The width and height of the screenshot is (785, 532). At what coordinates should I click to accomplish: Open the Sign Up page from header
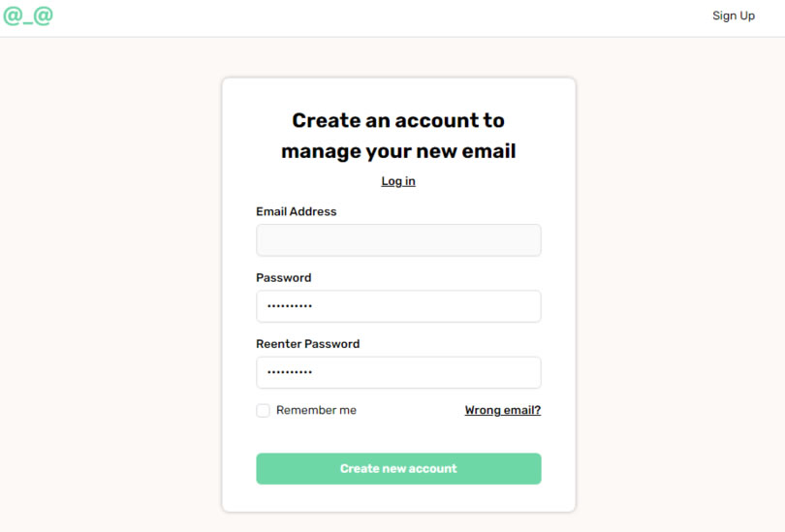[x=734, y=16]
